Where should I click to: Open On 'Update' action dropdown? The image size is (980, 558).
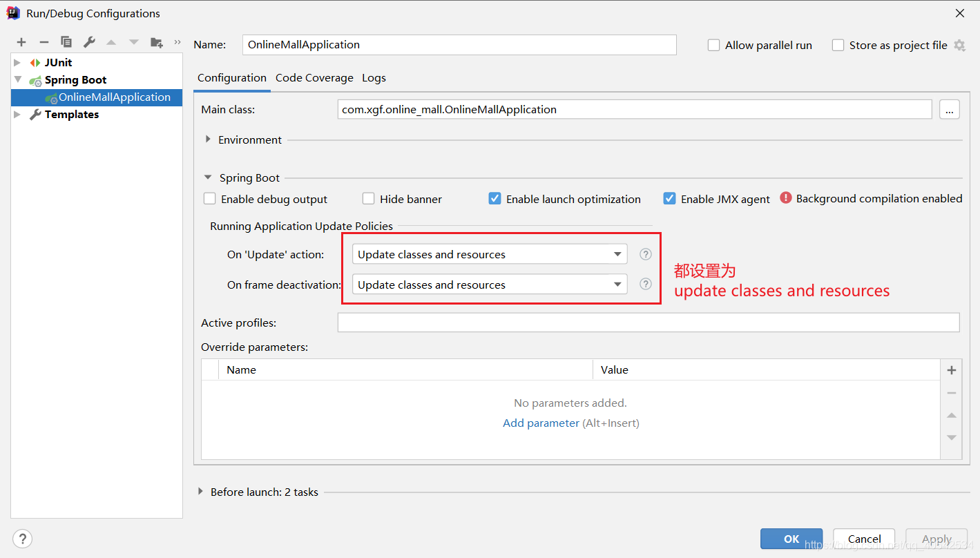pos(490,254)
